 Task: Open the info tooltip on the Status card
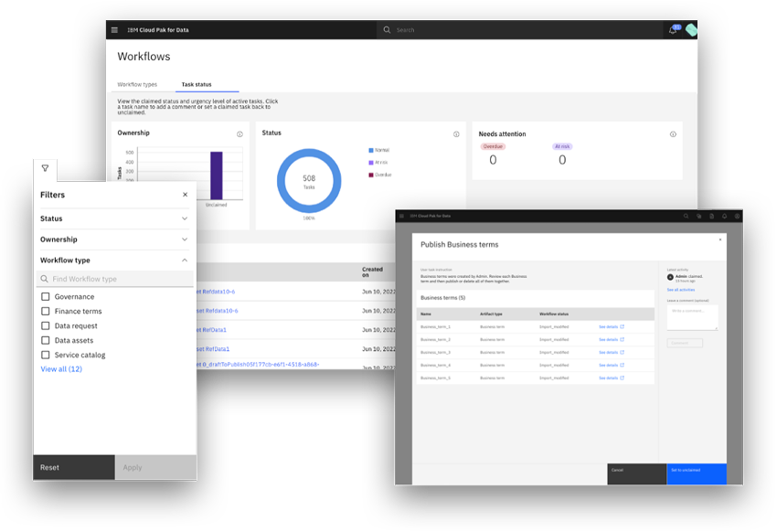(x=455, y=133)
